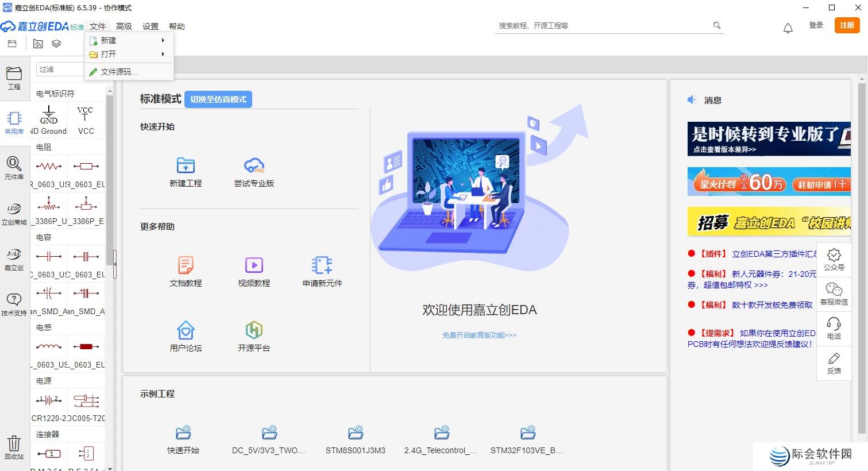This screenshot has height=471, width=868.
Task: Open the notification bell
Action: point(788,27)
